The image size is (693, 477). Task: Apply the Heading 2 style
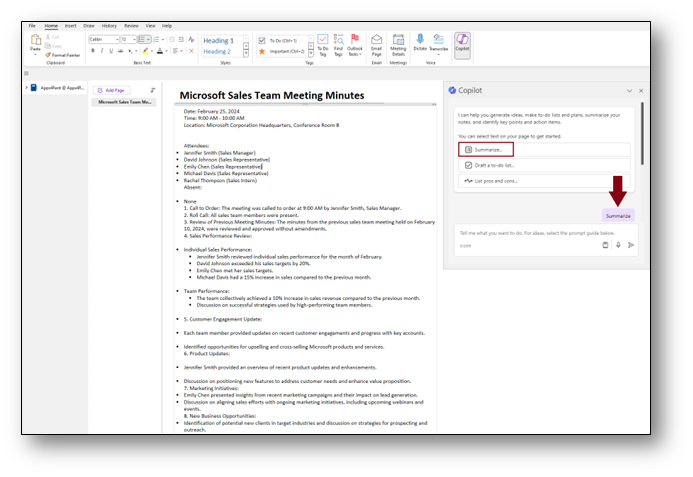click(217, 51)
